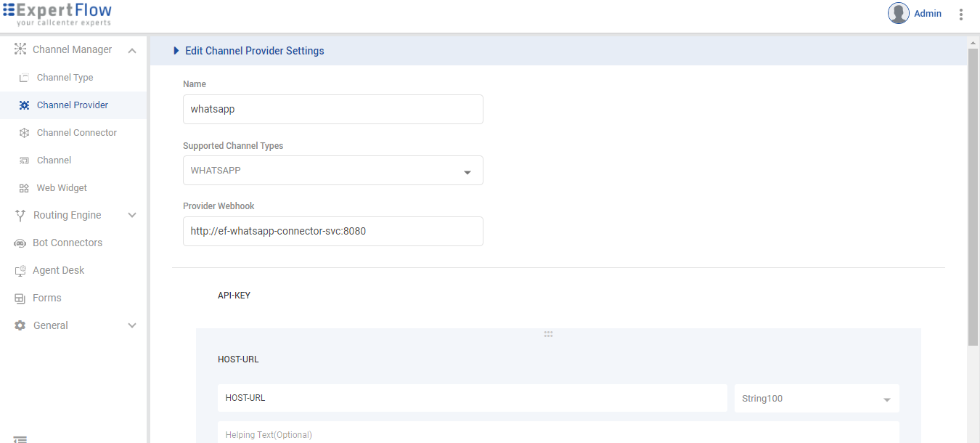
Task: Click the Bot Connectors robot icon
Action: tap(20, 243)
